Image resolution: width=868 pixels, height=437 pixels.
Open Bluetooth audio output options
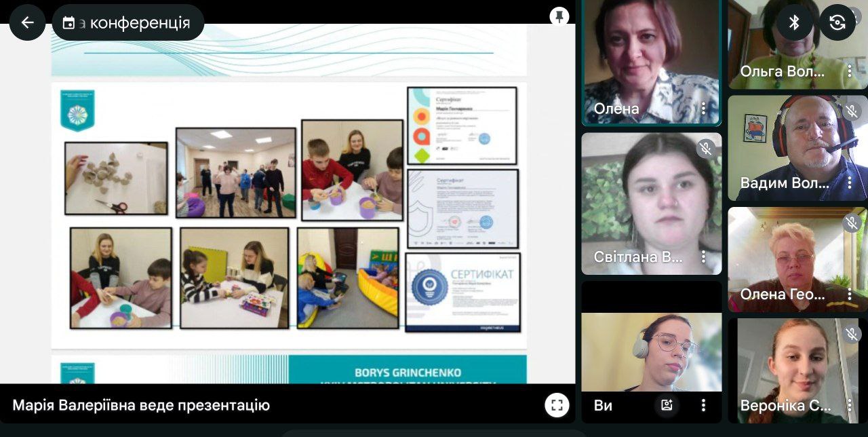tap(794, 22)
